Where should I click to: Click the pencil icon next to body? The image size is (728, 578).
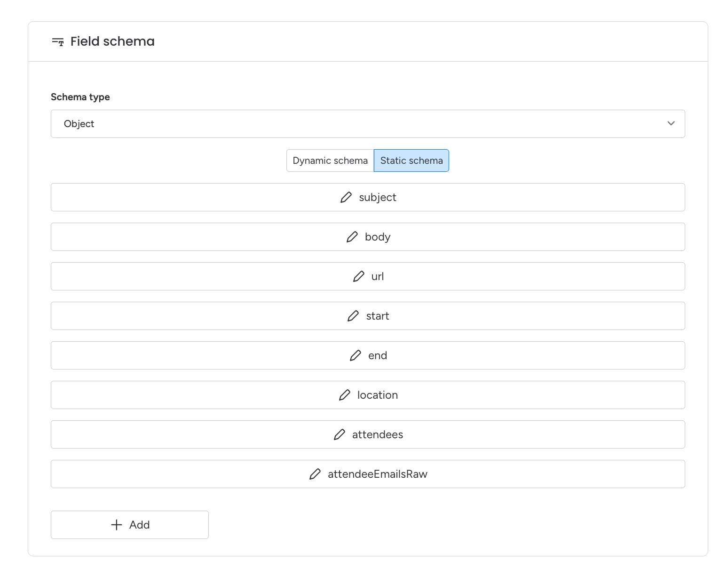point(352,237)
